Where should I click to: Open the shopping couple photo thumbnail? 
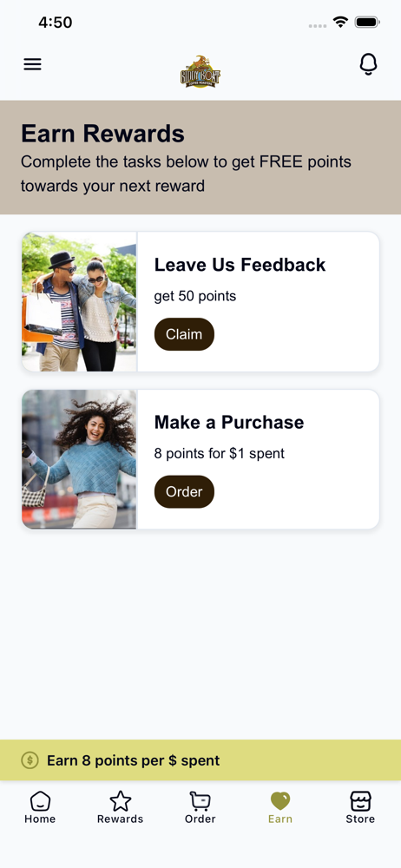pyautogui.click(x=79, y=302)
